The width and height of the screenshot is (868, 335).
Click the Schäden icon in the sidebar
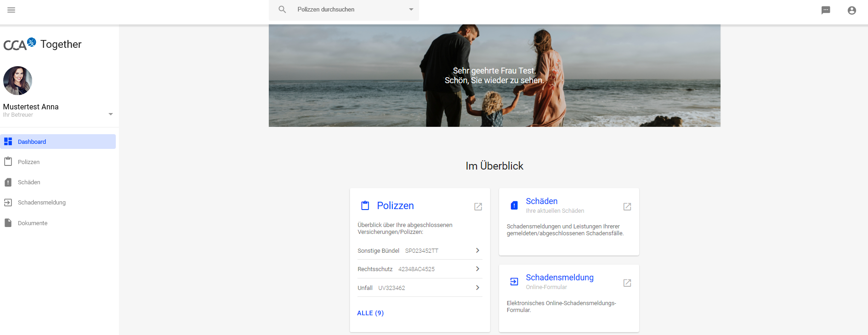click(8, 182)
